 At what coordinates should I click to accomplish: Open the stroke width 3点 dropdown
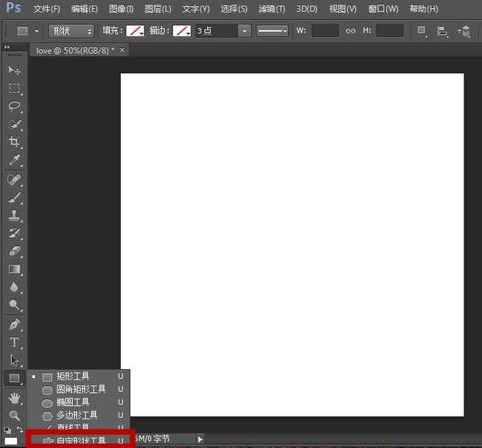click(244, 31)
